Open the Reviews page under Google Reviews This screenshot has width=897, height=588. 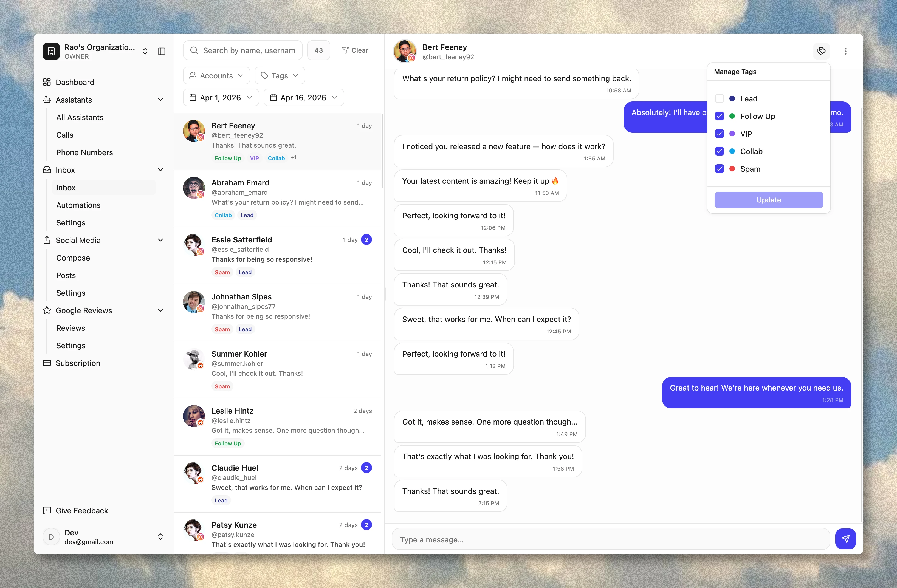(x=70, y=328)
